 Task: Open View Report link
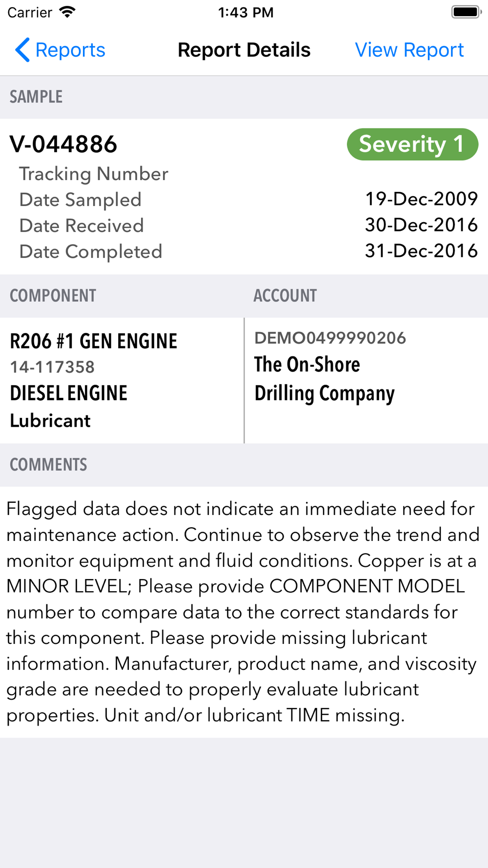pyautogui.click(x=409, y=50)
